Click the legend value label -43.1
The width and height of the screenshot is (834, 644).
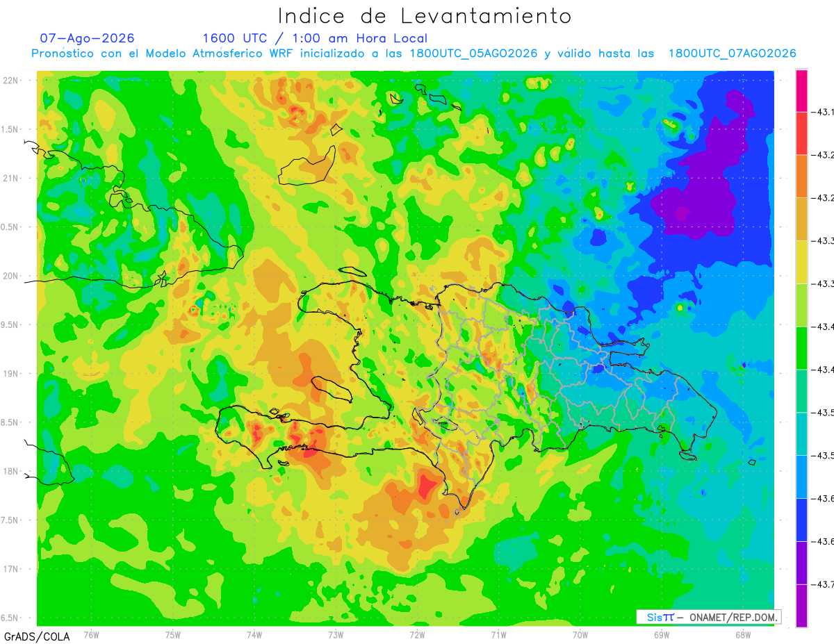(x=823, y=112)
